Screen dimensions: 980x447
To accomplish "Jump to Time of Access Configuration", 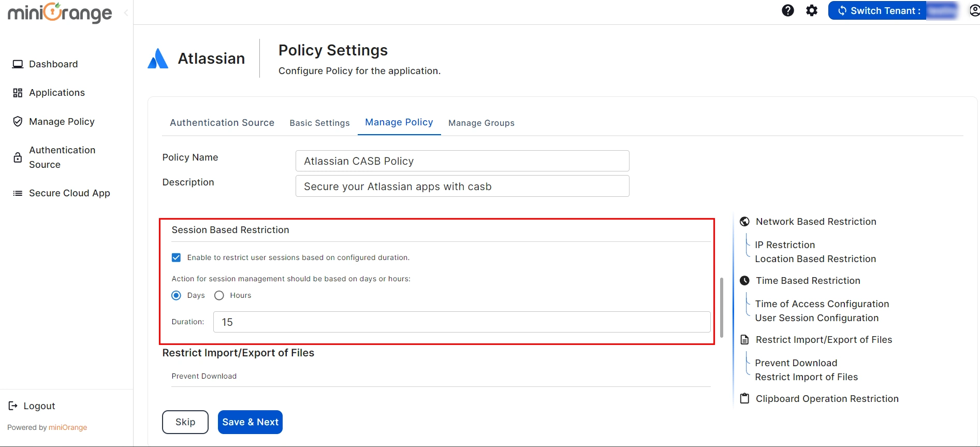I will tap(822, 304).
